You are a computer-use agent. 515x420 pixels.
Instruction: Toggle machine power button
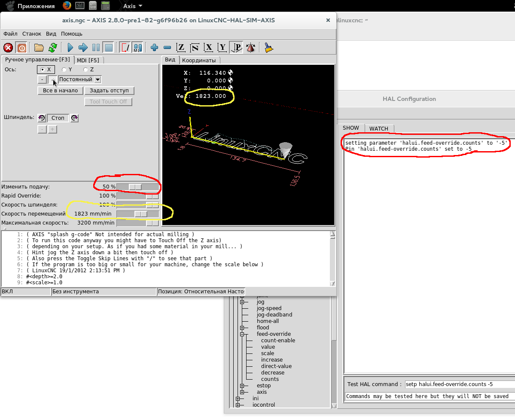(21, 48)
